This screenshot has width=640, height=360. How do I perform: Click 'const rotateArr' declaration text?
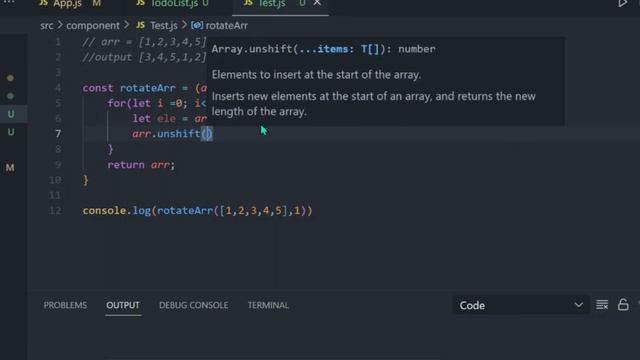point(129,88)
